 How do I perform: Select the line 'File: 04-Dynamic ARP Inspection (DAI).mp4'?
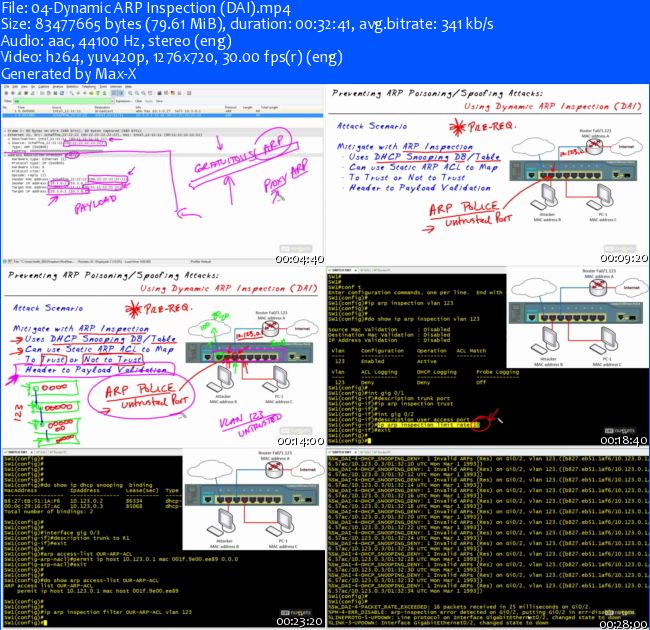146,8
